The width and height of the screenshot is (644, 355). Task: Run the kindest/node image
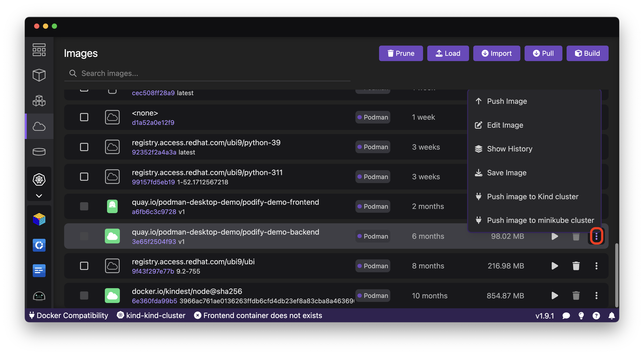pyautogui.click(x=555, y=295)
